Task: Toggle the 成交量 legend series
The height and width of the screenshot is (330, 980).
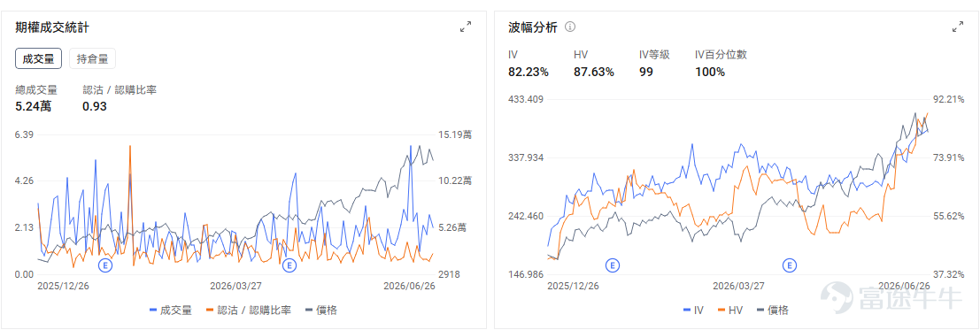Action: tap(171, 310)
